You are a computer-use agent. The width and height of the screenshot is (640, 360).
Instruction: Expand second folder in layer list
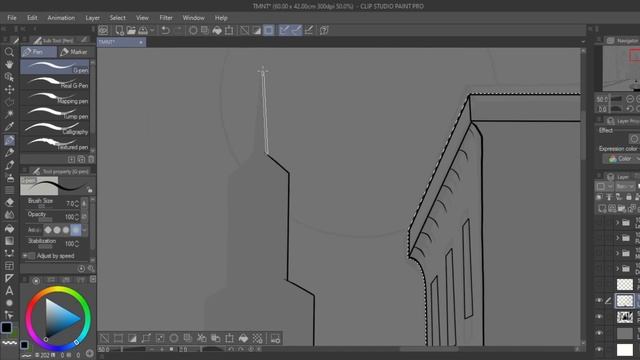tap(618, 238)
